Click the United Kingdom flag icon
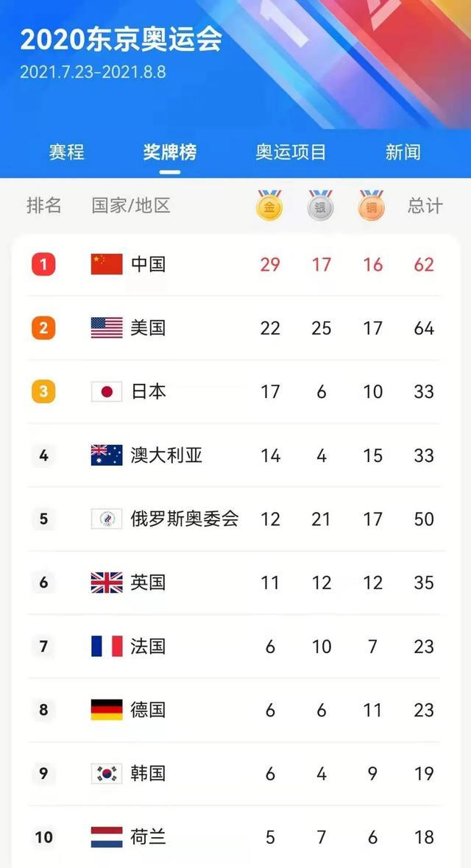This screenshot has height=868, width=471. (107, 583)
